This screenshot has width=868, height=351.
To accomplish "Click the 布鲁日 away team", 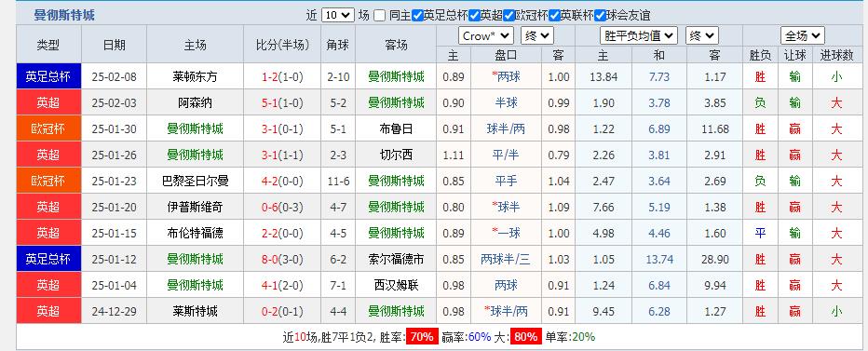I will 396,129.
